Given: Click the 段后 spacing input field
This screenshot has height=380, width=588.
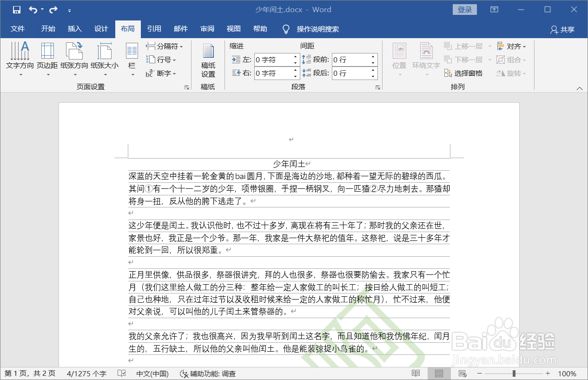Looking at the screenshot, I should pos(350,73).
